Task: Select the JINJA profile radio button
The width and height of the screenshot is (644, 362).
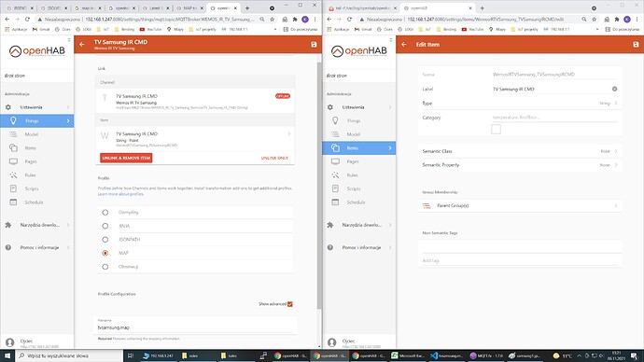Action: pyautogui.click(x=105, y=226)
